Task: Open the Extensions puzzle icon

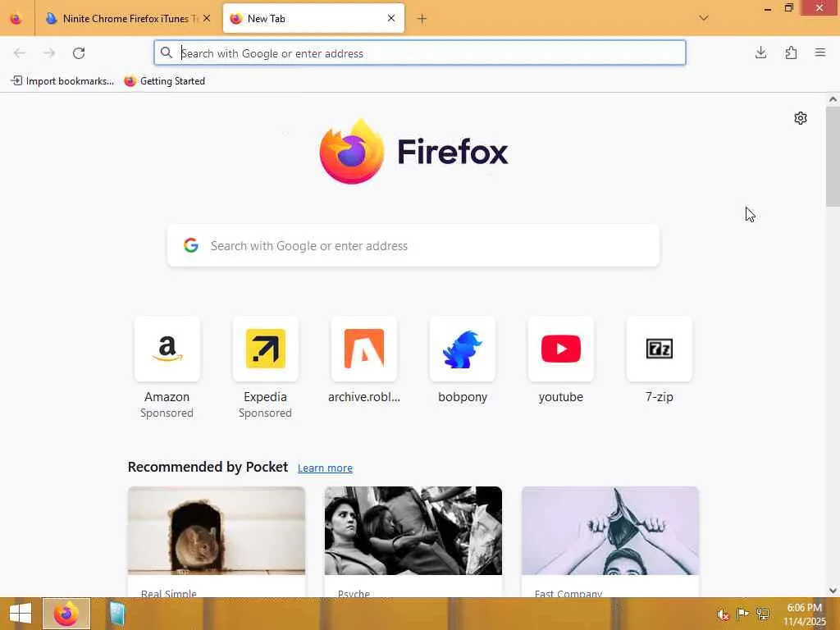Action: (x=791, y=52)
